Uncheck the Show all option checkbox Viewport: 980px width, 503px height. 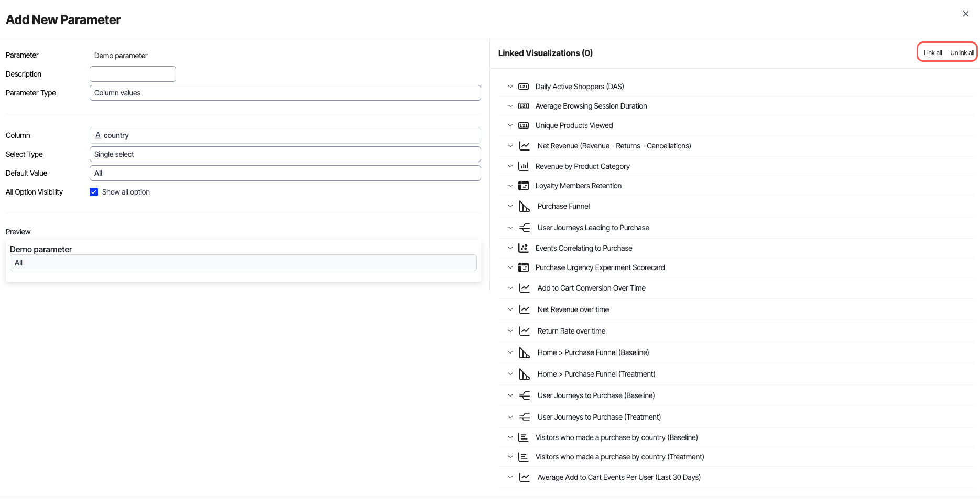point(94,192)
